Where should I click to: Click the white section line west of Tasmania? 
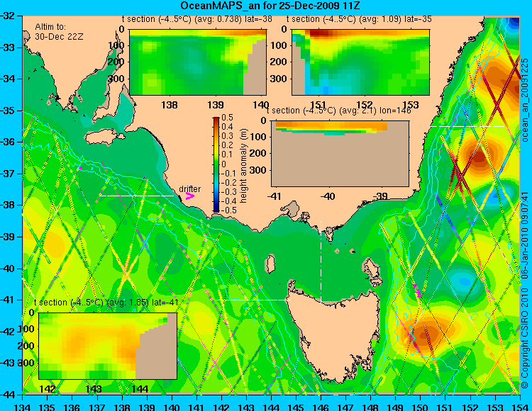click(253, 300)
